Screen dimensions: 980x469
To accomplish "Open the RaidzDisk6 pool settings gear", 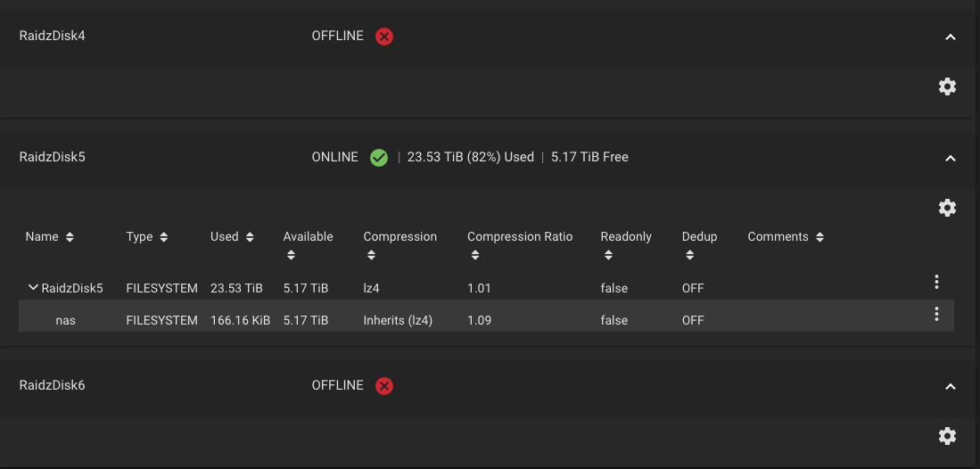I will coord(948,436).
